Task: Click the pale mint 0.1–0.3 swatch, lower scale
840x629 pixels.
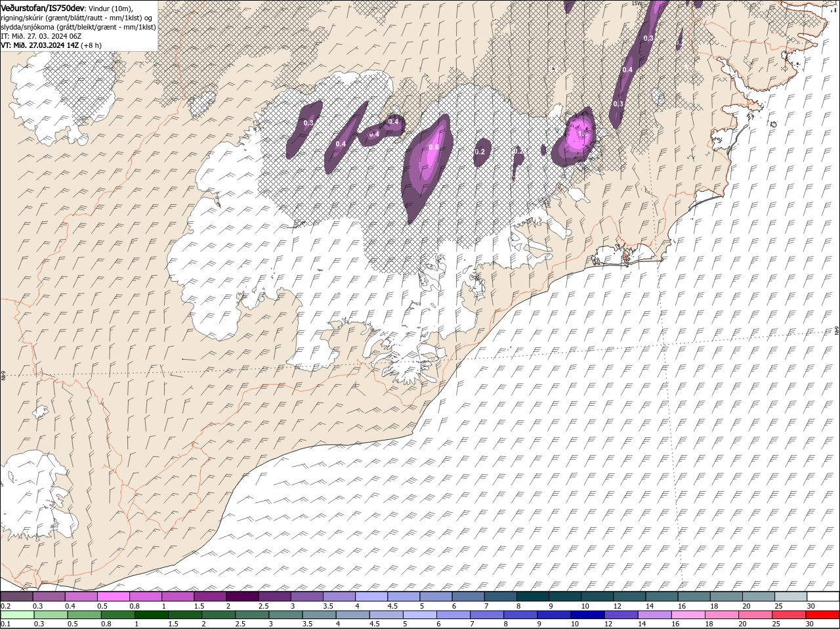Action: [x=17, y=615]
